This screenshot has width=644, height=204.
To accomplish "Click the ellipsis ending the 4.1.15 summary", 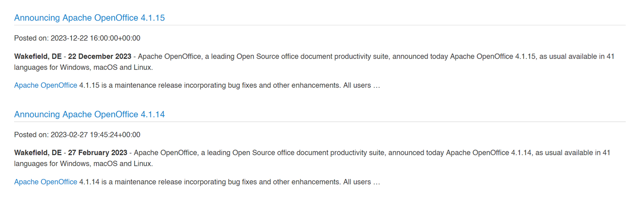I will point(377,86).
